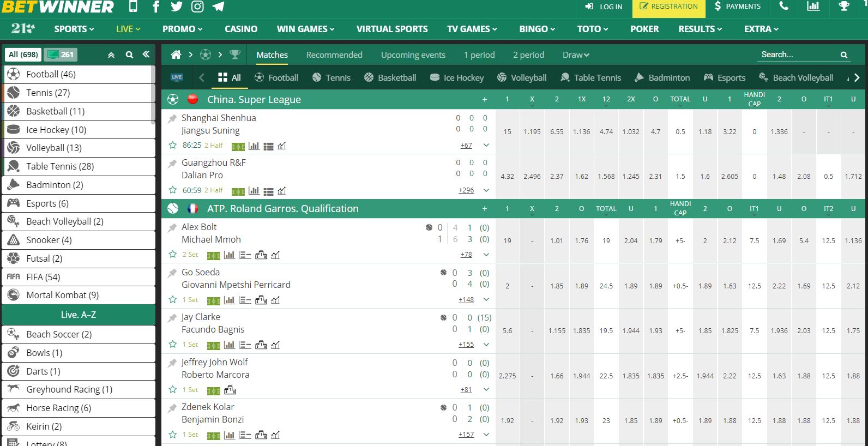Collapse sports list with double-up arrow
868x446 pixels.
click(x=111, y=55)
